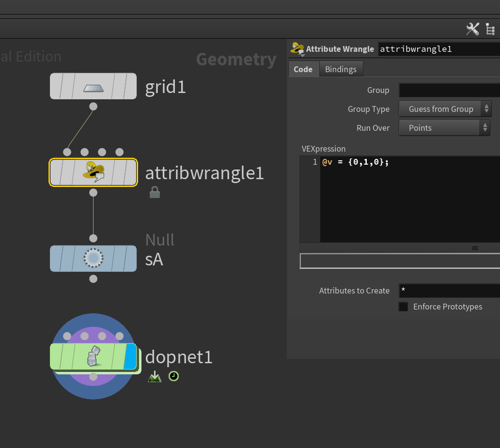Click dopnet1 second input connector
This screenshot has width=500, height=448.
point(84,336)
